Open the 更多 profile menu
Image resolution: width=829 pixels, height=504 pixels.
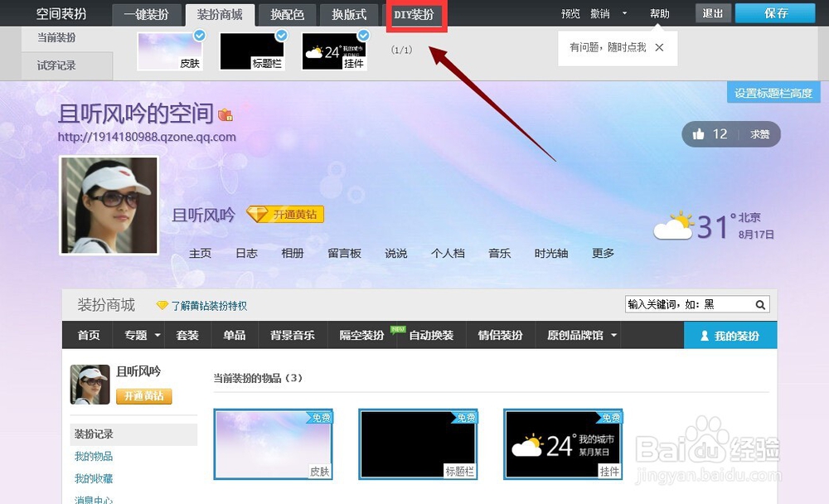click(603, 254)
